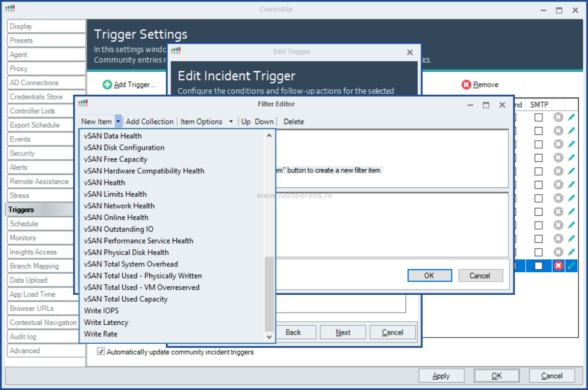The image size is (588, 390).
Task: Open the AD Connections tab
Action: tap(46, 82)
